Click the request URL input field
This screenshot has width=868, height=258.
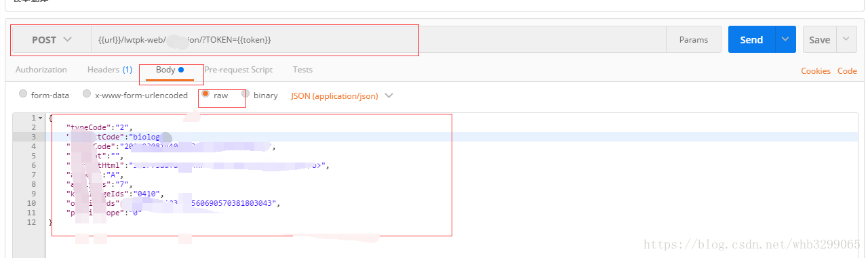point(378,40)
